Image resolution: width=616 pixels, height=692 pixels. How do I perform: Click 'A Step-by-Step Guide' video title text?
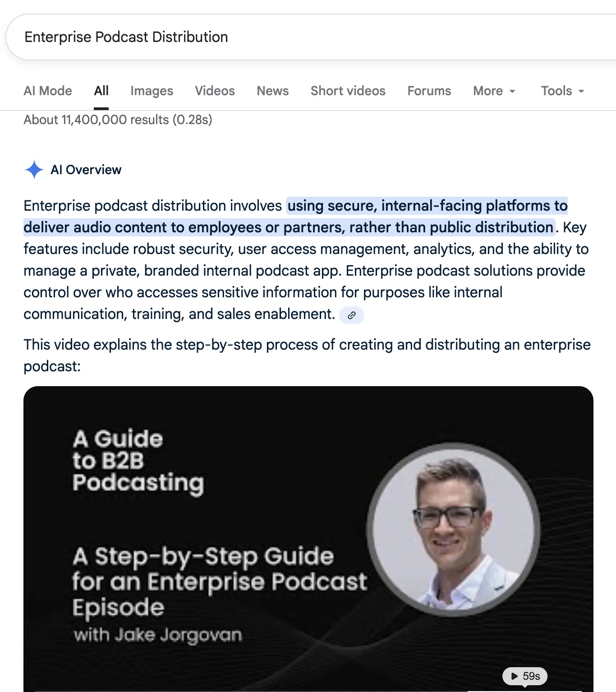[203, 556]
